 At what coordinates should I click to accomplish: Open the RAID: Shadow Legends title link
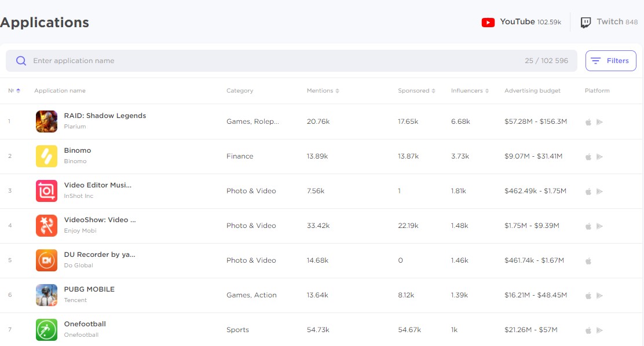click(x=105, y=116)
